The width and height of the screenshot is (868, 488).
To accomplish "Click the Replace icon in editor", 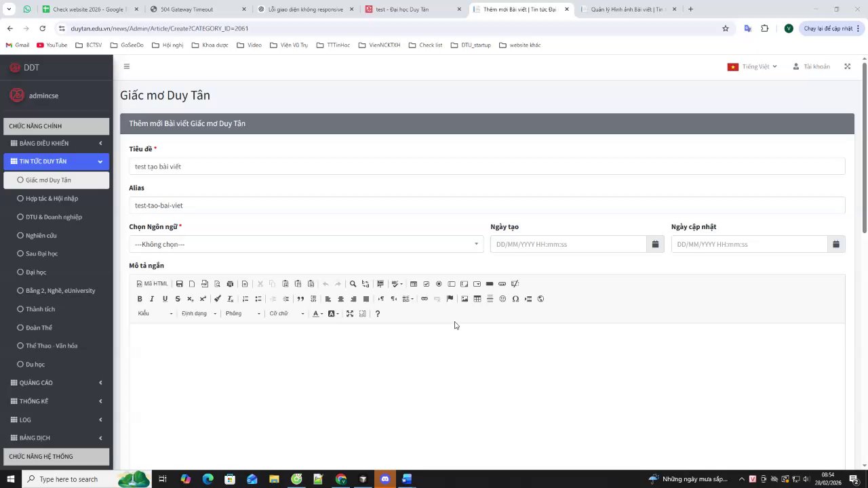I will 366,284.
